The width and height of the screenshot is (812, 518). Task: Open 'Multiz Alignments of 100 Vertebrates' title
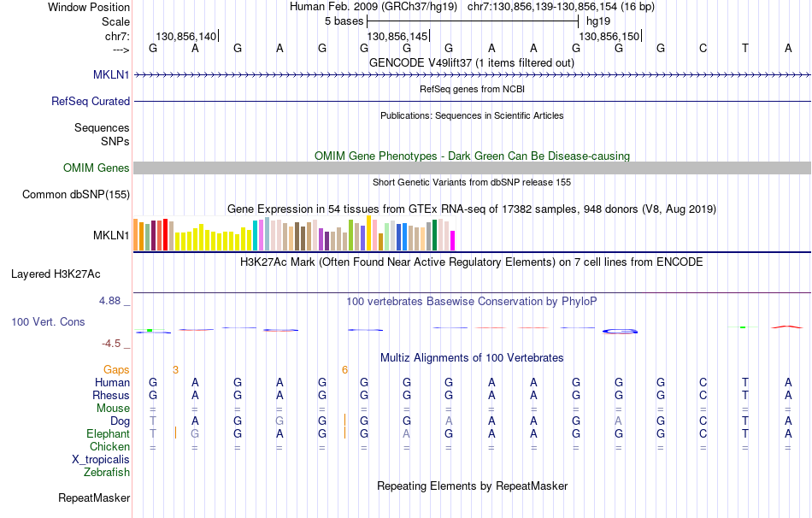[472, 358]
